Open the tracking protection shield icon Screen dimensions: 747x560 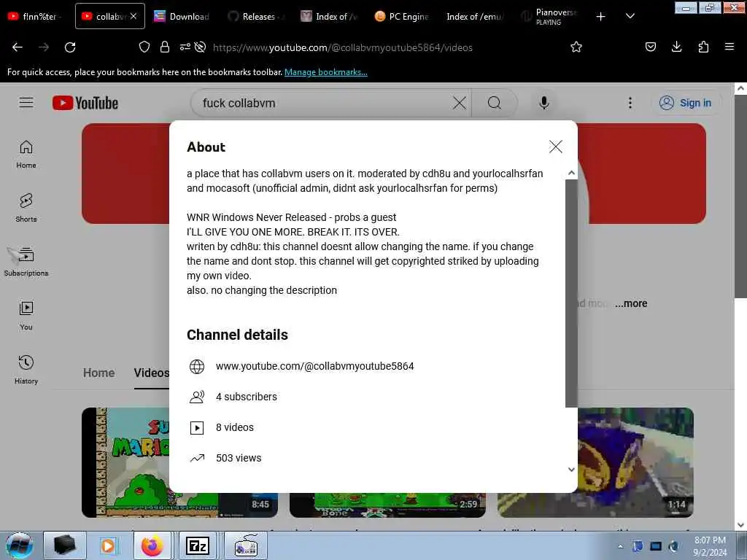pos(144,47)
